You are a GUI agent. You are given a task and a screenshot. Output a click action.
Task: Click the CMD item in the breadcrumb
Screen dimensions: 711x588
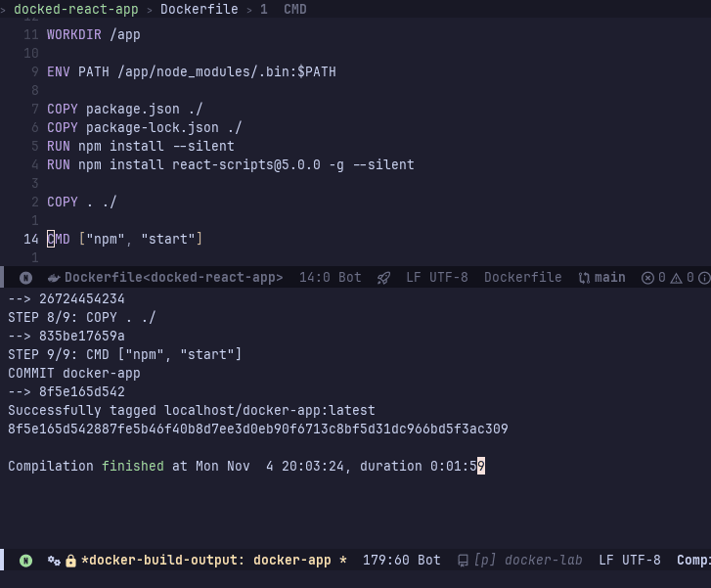pos(294,9)
